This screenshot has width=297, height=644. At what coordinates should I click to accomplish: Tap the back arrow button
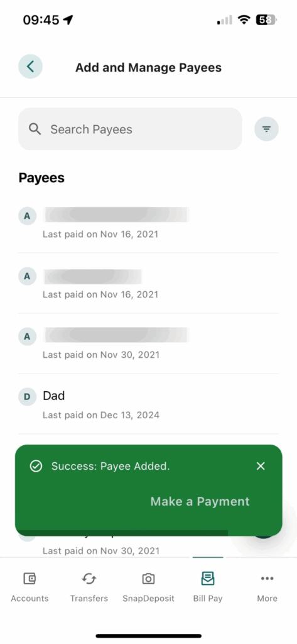30,67
